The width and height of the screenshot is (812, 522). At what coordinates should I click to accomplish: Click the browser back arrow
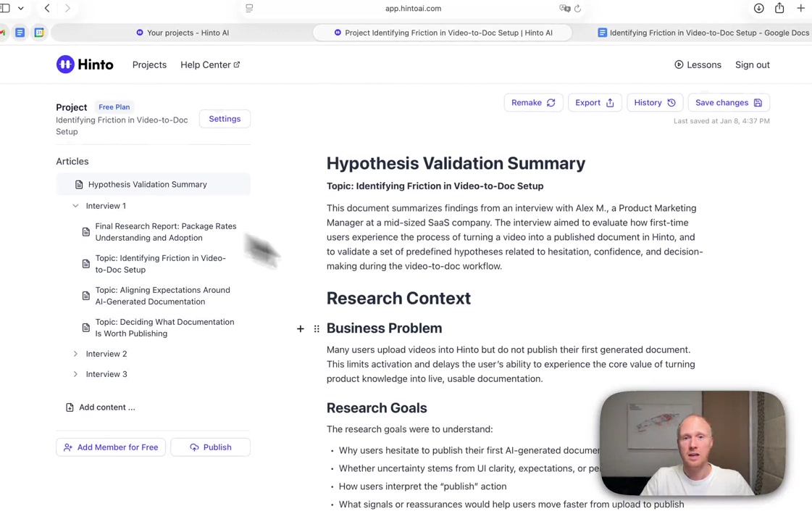[x=47, y=9]
